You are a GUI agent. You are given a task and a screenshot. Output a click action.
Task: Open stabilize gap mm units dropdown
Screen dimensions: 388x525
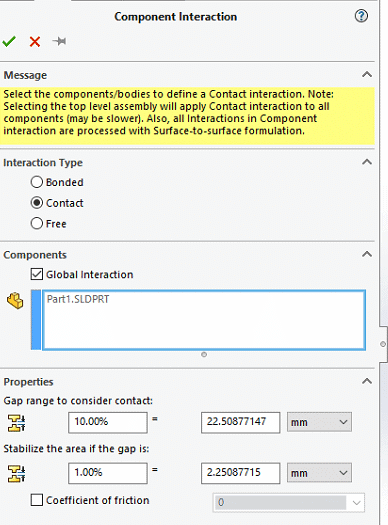click(x=319, y=473)
